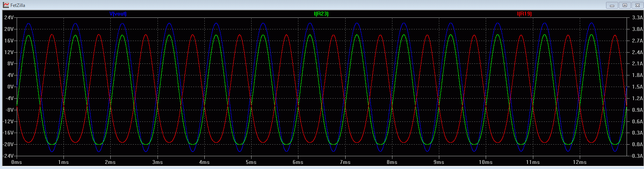Maximize the FetZilla plot window
Viewport: 644px width, 169px height.
pyautogui.click(x=625, y=5)
